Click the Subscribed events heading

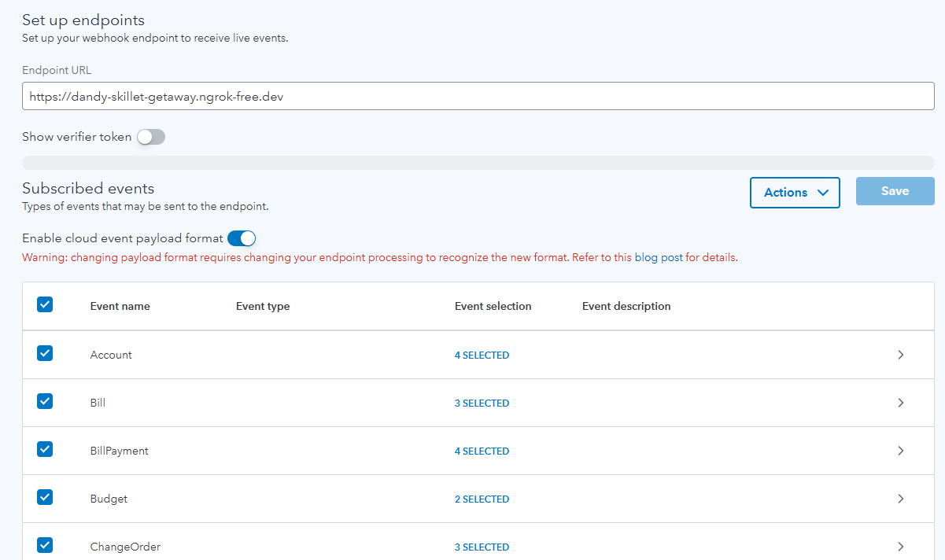pyautogui.click(x=88, y=188)
